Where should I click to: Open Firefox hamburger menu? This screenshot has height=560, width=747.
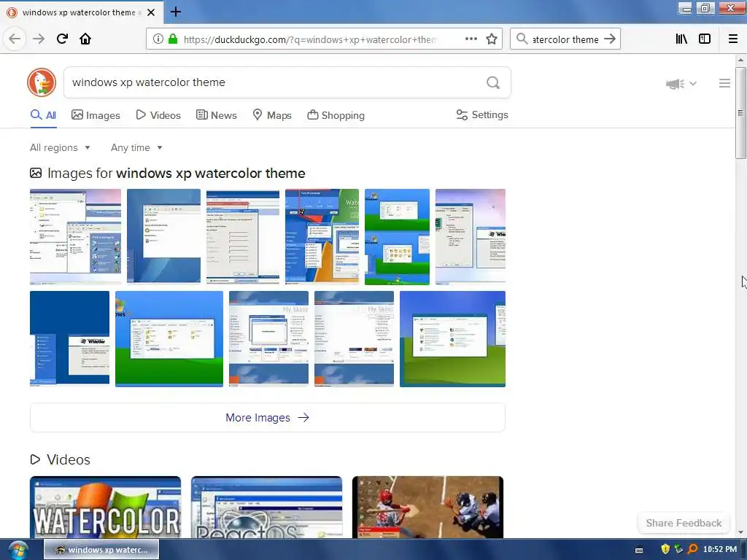pyautogui.click(x=733, y=39)
